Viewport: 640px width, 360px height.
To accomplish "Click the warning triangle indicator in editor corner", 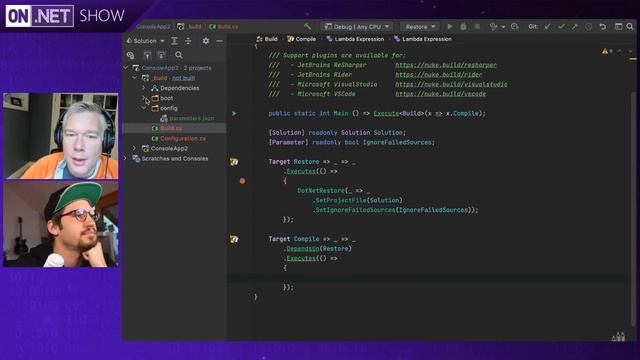I will [x=605, y=51].
